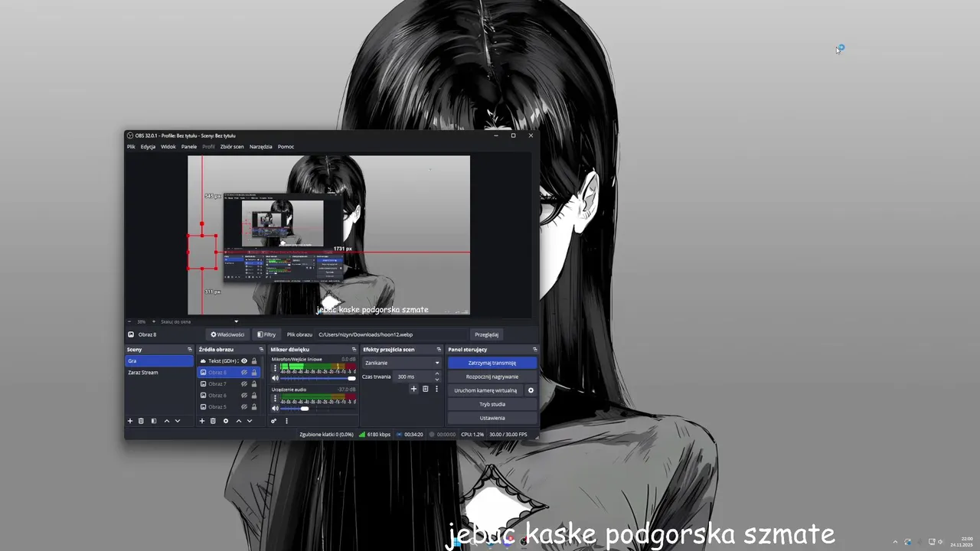Add a new source in Źródła obrazu

click(202, 421)
